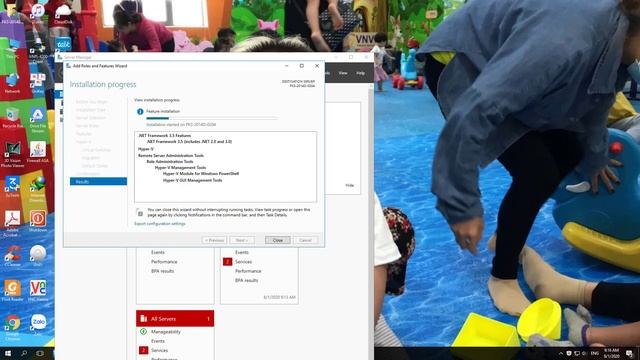640x360 pixels.
Task: Click the Feature installation info icon
Action: (140, 111)
